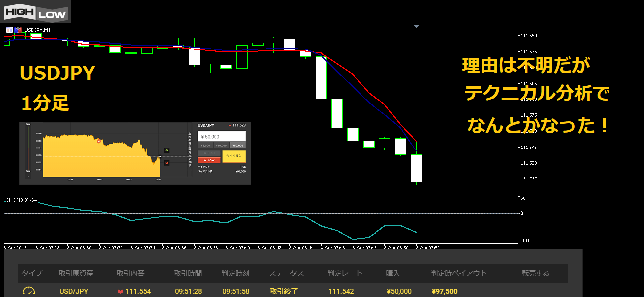
Task: Select the ¥10,000 preset amount
Action: pos(221,145)
